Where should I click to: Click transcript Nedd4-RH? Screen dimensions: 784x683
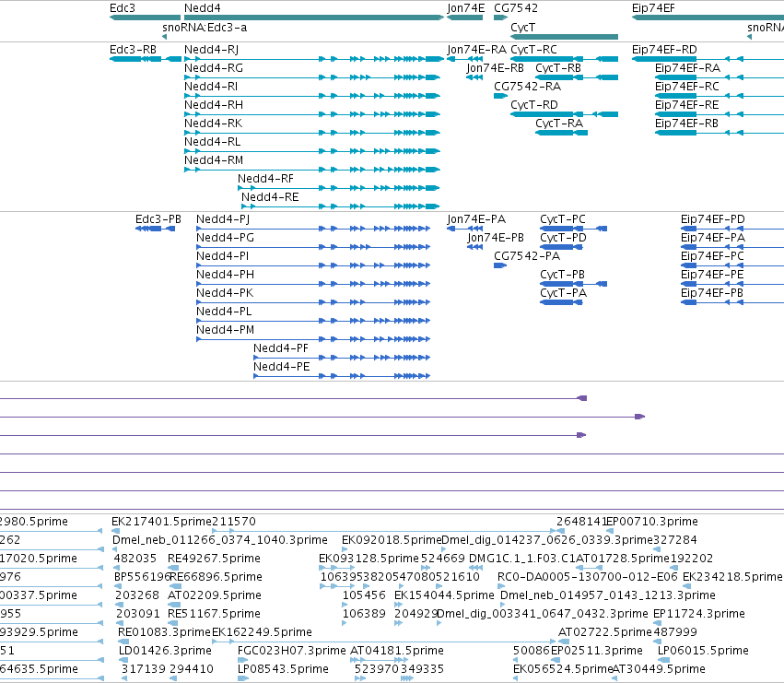click(312, 114)
